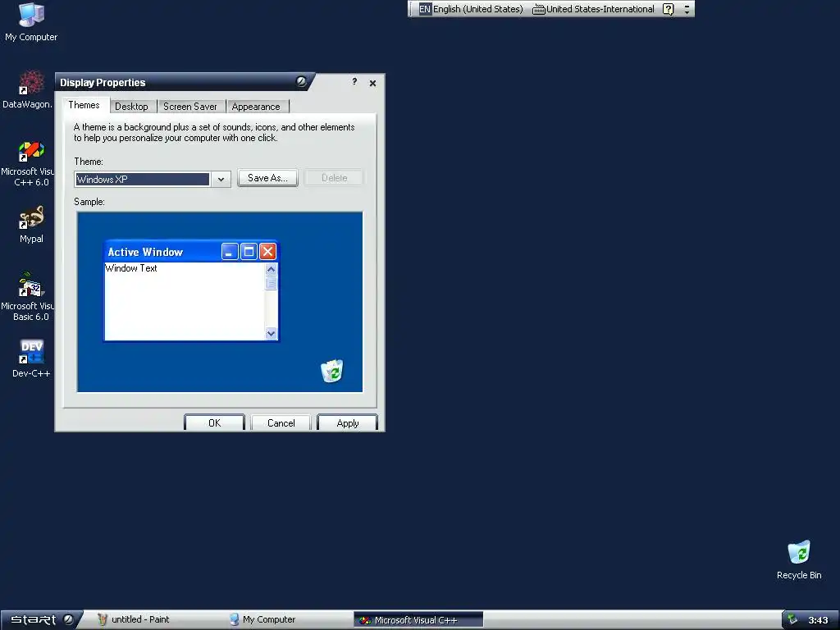Switch to the Themes tab
This screenshot has height=630, width=840.
(84, 105)
